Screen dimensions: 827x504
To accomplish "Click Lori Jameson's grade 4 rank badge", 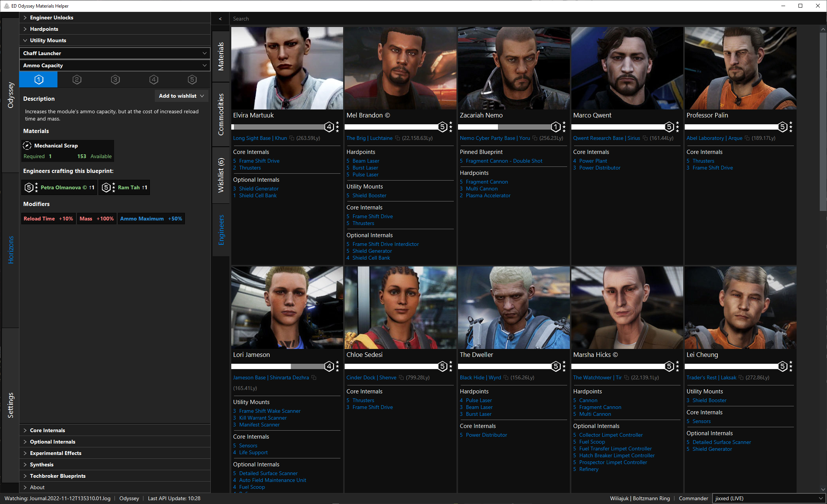I will (x=329, y=366).
